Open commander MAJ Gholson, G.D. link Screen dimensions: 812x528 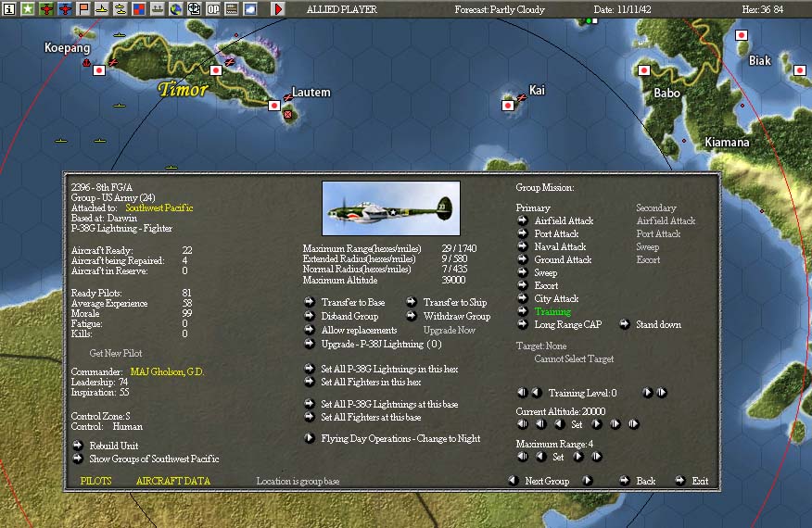tap(167, 371)
